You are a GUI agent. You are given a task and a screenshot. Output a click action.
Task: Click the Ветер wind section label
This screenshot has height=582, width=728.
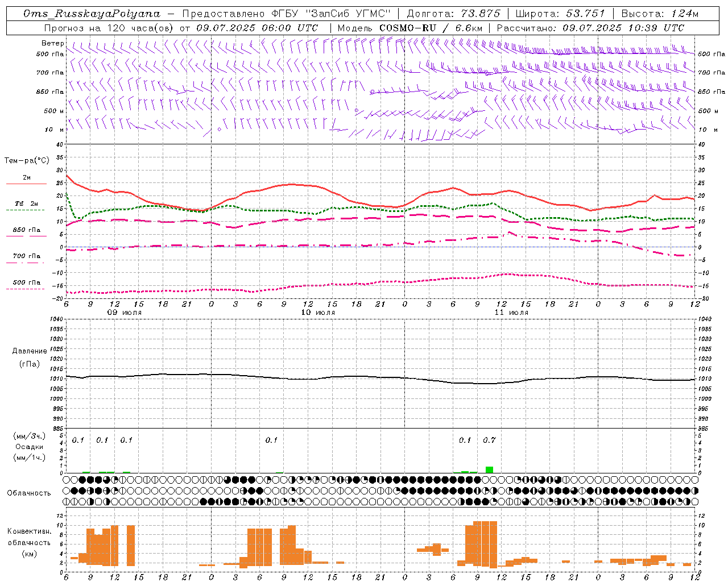53,43
